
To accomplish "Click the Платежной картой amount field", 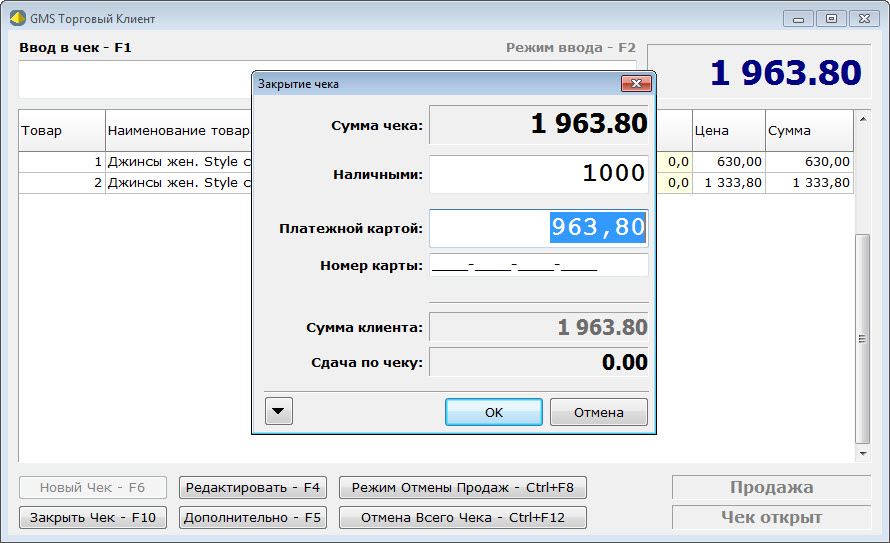I will coord(538,228).
